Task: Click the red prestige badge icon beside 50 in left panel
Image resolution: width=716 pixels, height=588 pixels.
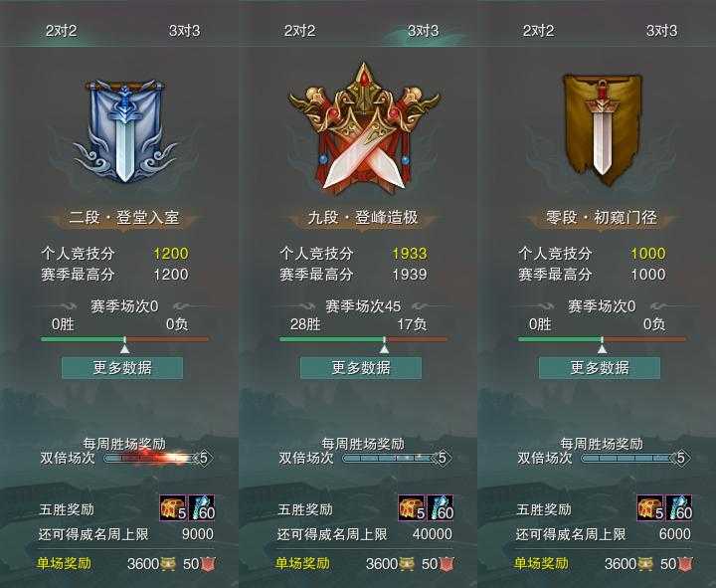Action: tap(208, 564)
